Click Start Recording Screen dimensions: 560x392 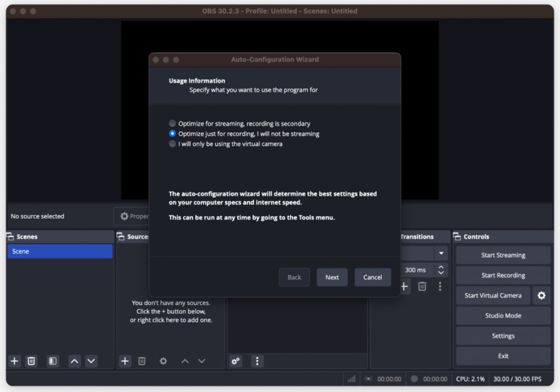503,275
